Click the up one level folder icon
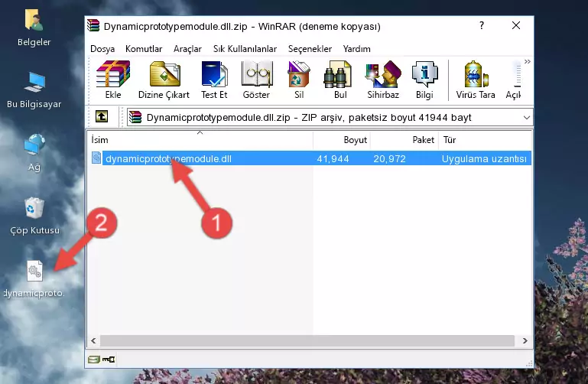The image size is (588, 384). [102, 116]
